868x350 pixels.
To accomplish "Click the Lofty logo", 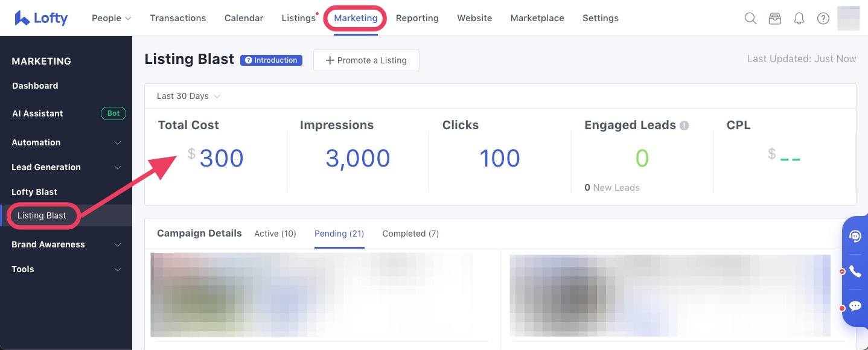I will (x=41, y=18).
